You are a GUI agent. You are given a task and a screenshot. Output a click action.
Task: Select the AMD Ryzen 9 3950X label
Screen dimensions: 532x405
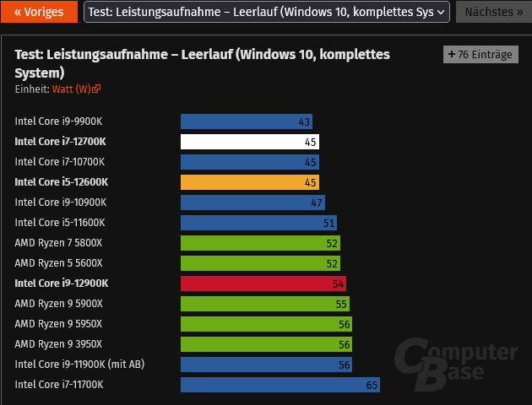pos(58,344)
